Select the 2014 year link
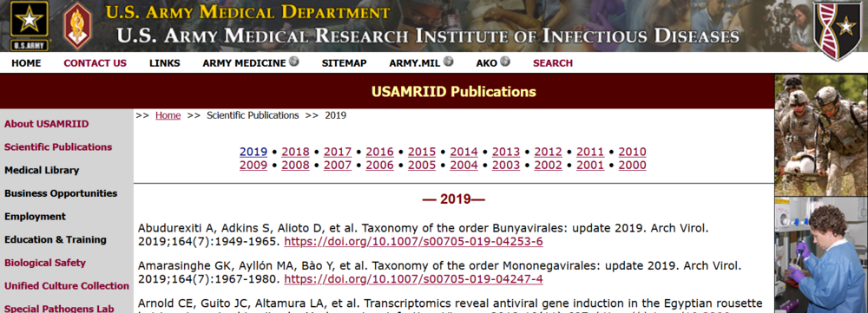 coord(464,152)
